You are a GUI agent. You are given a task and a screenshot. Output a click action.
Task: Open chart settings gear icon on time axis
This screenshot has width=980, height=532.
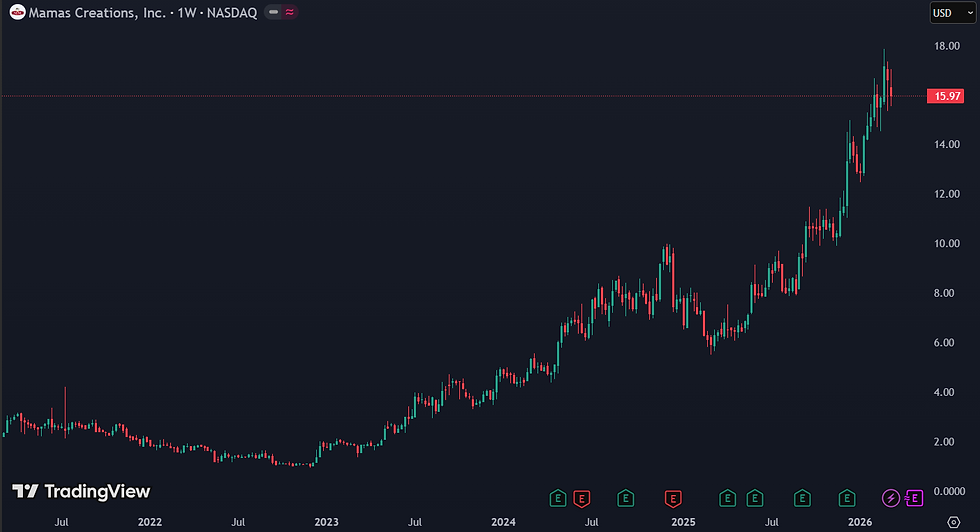point(953,522)
